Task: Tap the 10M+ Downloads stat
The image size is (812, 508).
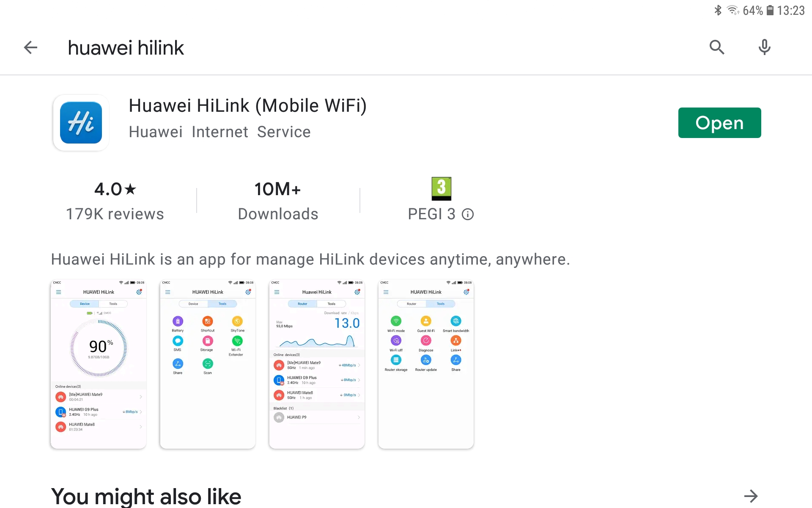Action: (x=278, y=201)
